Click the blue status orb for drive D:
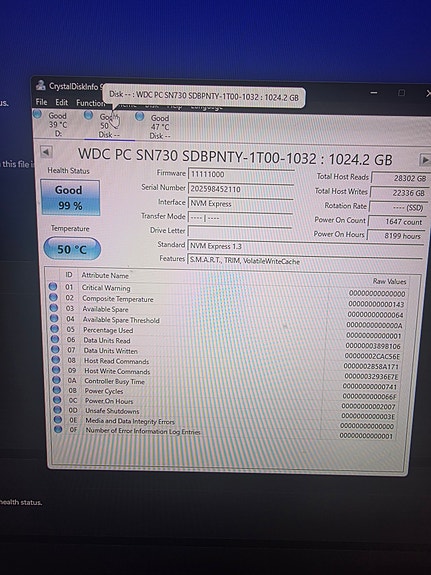Screen dimensions: 431x575 point(37,114)
